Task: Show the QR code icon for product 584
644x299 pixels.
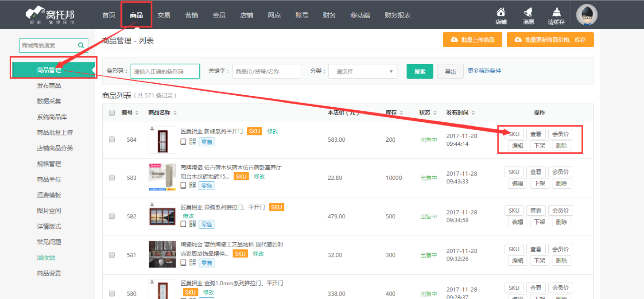Action: coord(193,142)
